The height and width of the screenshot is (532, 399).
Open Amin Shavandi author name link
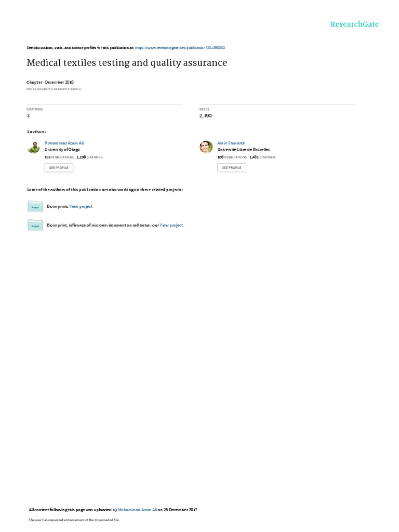tap(231, 143)
